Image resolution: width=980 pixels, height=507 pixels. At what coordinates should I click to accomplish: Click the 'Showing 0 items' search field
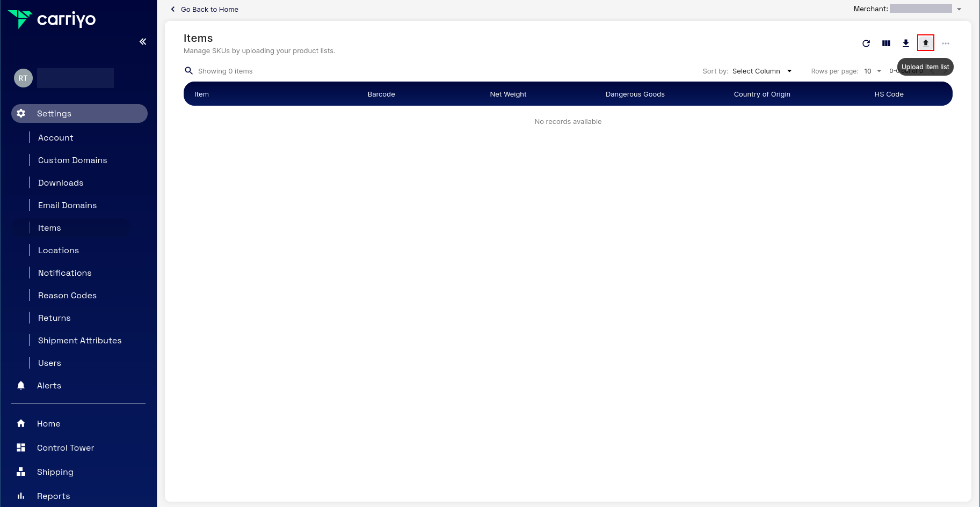225,71
